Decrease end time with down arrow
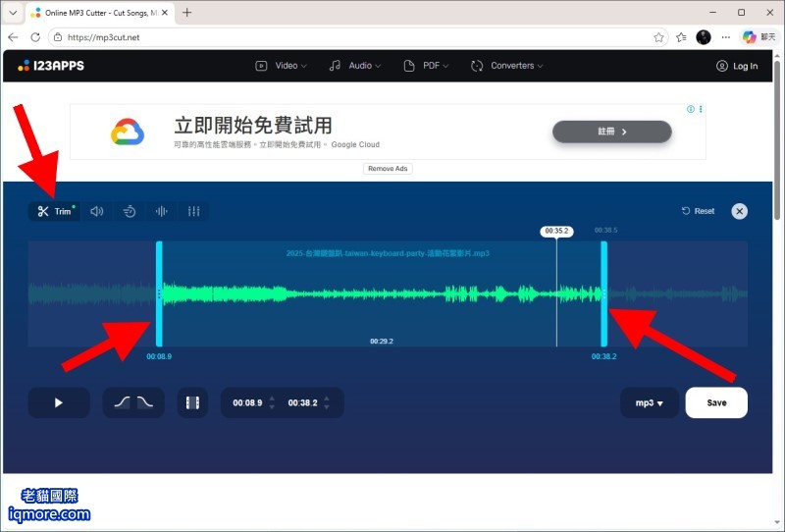The height and width of the screenshot is (532, 785). point(327,407)
